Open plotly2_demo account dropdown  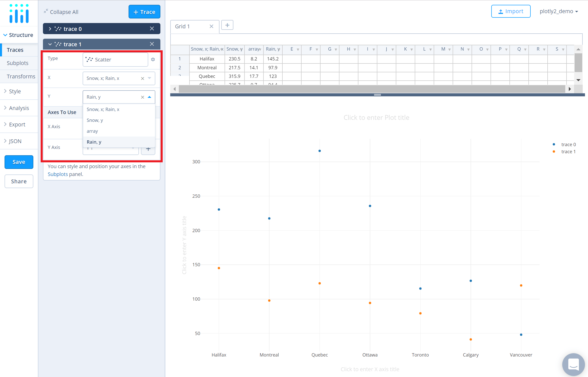click(x=558, y=11)
